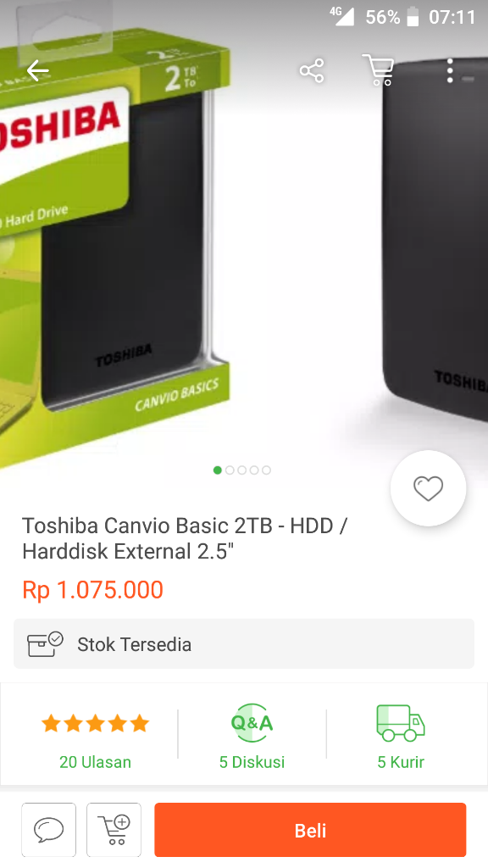Screen dimensions: 488x868
Task: Open the three-dot overflow menu
Action: coord(450,70)
